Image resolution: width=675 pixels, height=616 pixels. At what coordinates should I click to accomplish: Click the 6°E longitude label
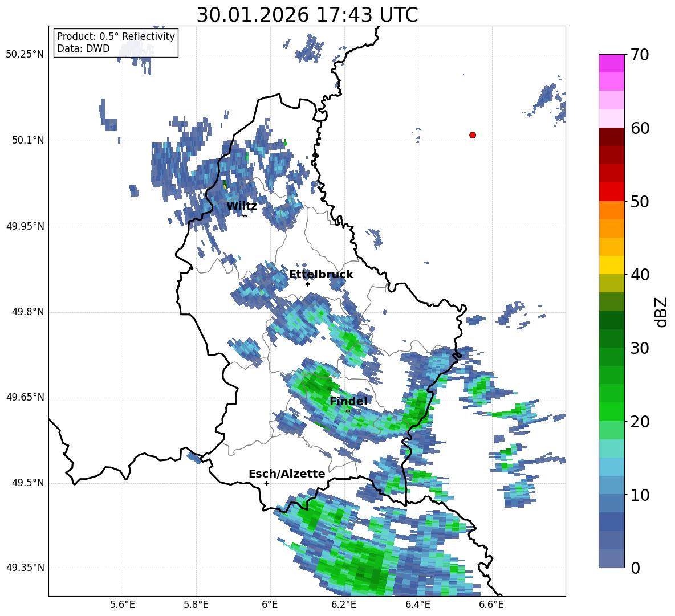(x=270, y=605)
